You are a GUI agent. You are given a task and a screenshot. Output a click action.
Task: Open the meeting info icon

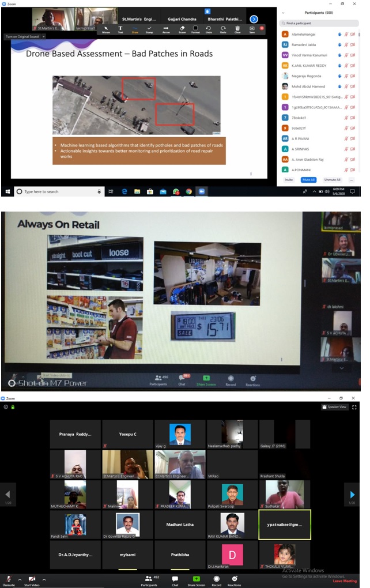6,407
